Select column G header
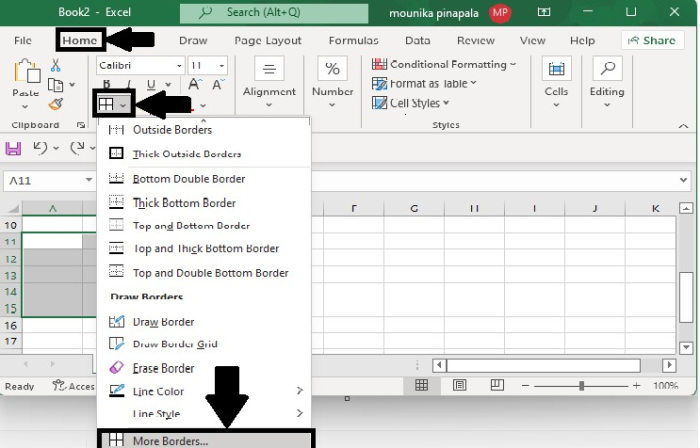Image resolution: width=700 pixels, height=448 pixels. pos(414,208)
